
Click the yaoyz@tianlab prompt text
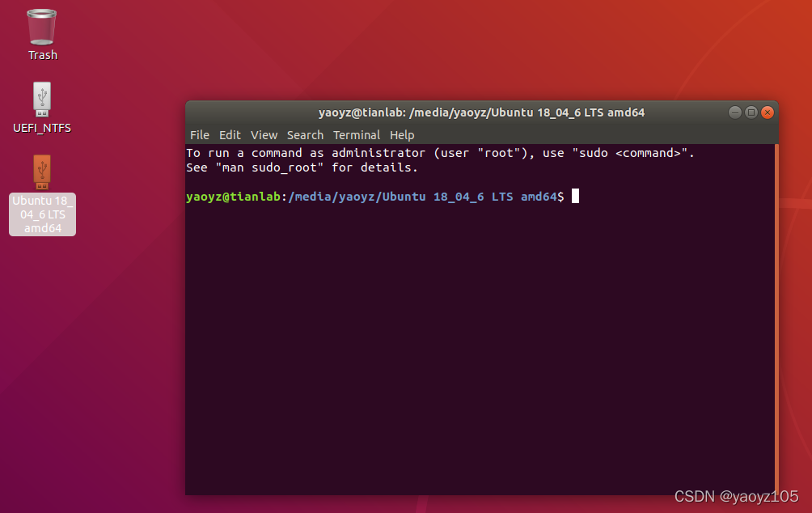tap(233, 197)
